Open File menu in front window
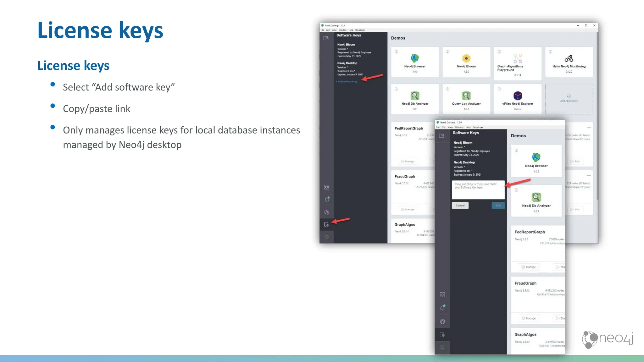Image resolution: width=644 pixels, height=362 pixels. (x=438, y=127)
